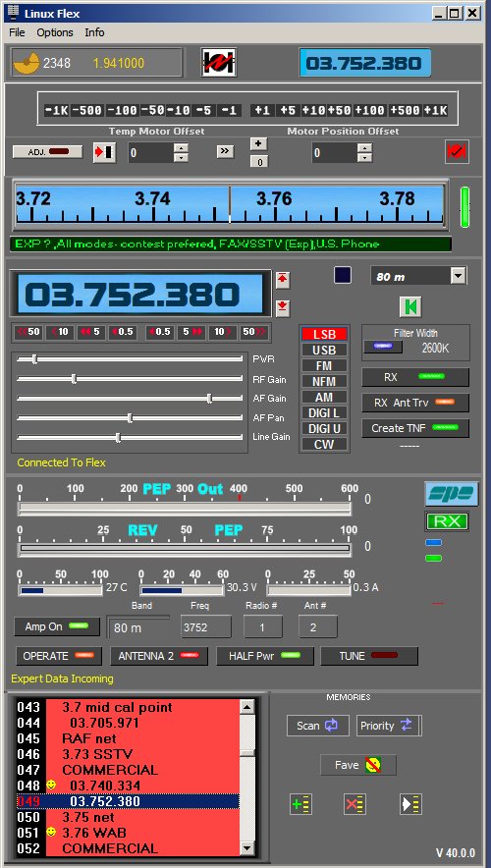Click the red arrow motor stop icon

(104, 151)
